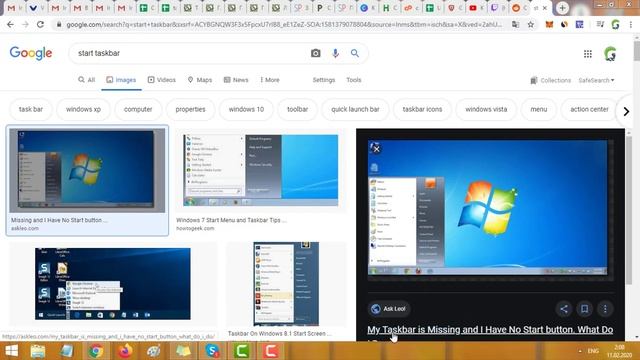Click large preview image of Windows 7
This screenshot has width=640, height=360.
pos(487,208)
